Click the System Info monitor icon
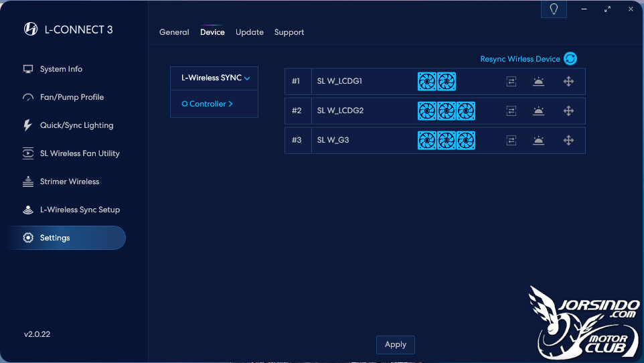 coord(28,69)
